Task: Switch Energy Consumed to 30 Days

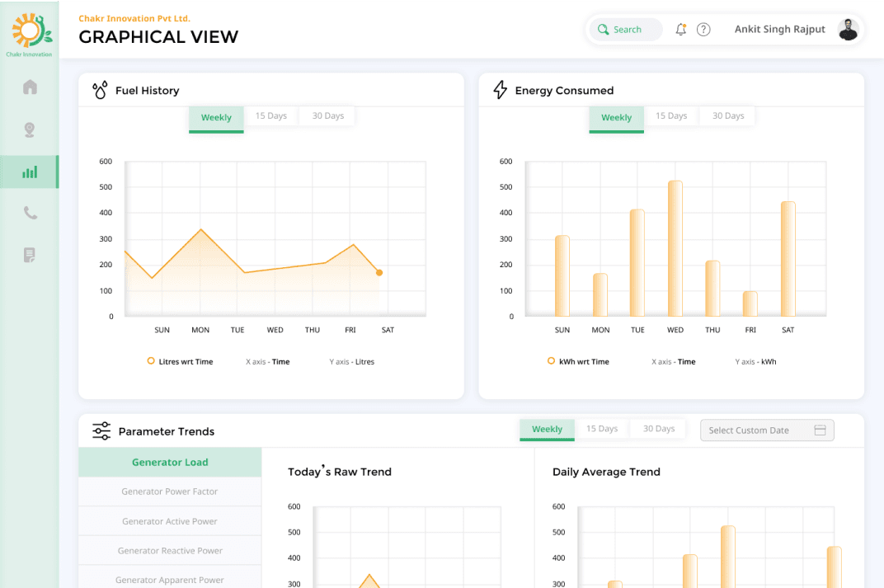Action: (x=728, y=115)
